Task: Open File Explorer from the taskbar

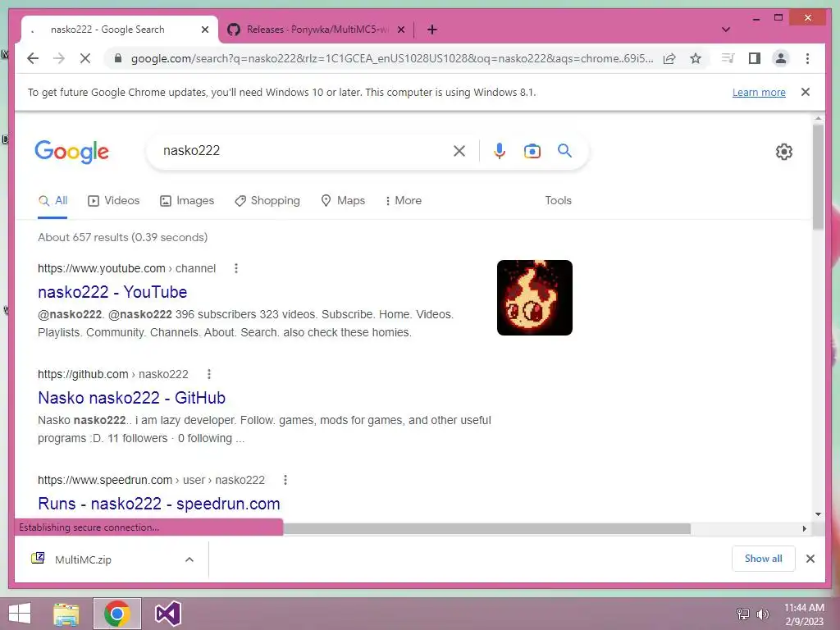Action: coord(66,614)
